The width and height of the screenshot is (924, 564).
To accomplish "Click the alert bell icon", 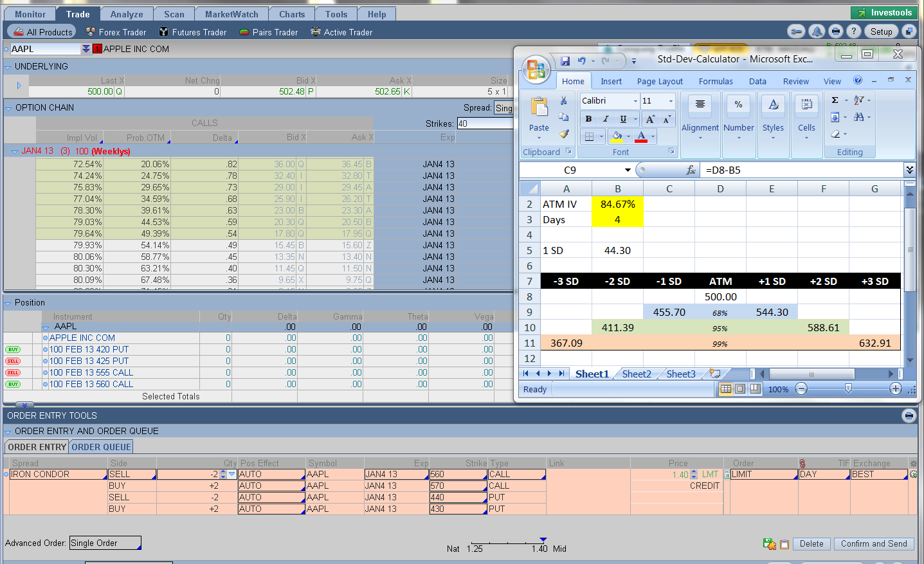I will pos(816,32).
